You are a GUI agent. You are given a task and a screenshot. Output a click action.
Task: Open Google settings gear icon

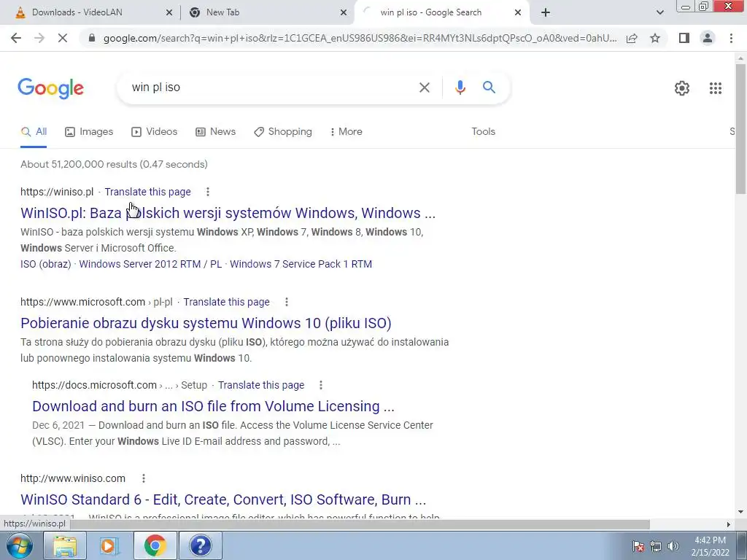(682, 88)
